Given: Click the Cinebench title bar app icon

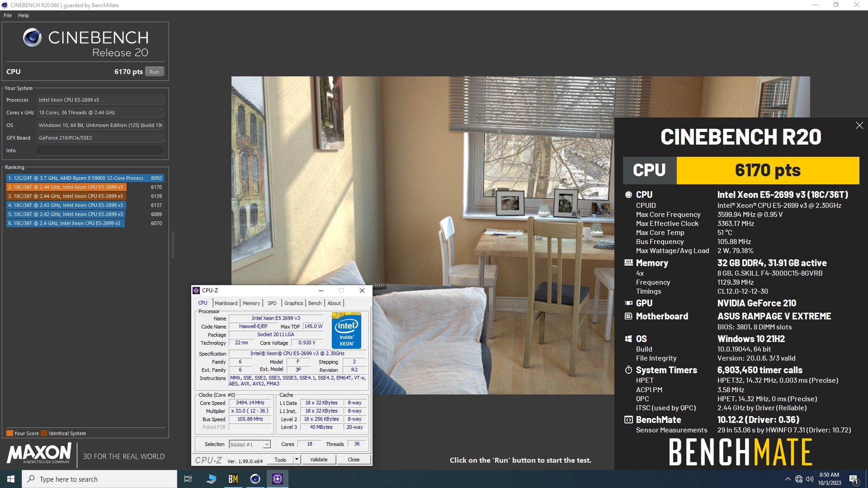Looking at the screenshot, I should (5, 5).
